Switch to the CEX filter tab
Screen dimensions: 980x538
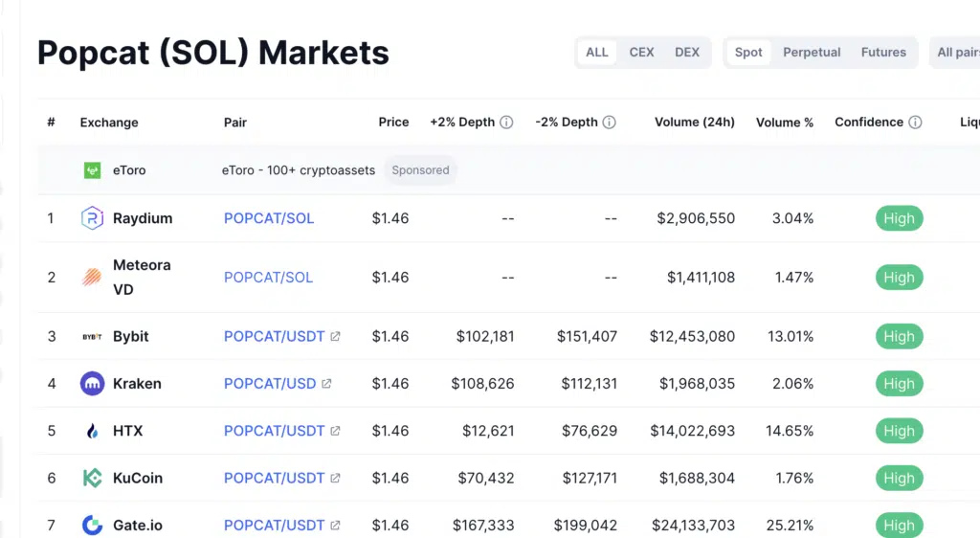tap(641, 53)
